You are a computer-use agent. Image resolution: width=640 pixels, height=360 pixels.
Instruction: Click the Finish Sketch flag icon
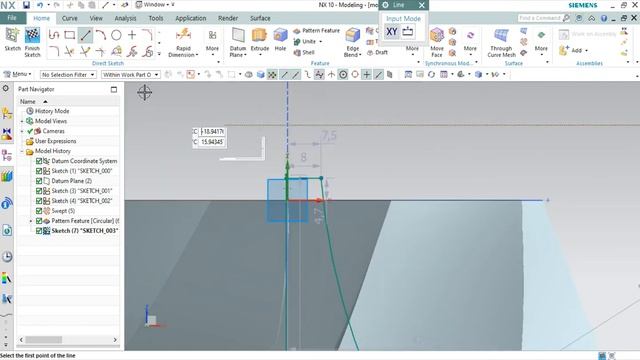click(x=32, y=36)
